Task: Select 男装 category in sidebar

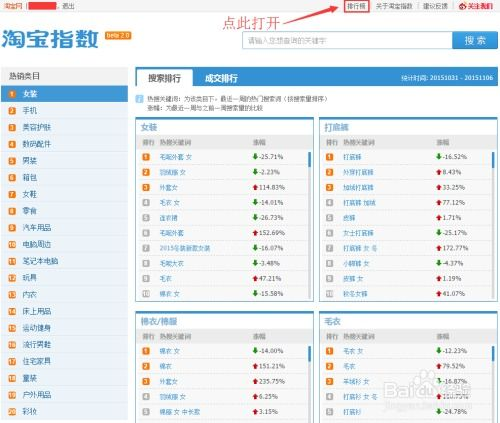Action: click(64, 161)
